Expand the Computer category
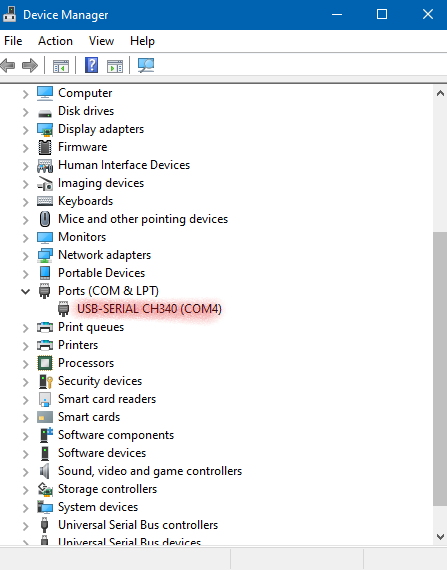Image resolution: width=447 pixels, height=570 pixels. (25, 94)
